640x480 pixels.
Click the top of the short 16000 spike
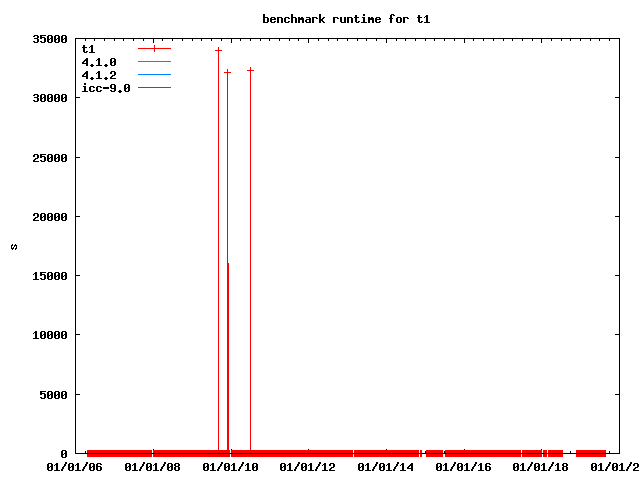pyautogui.click(x=228, y=264)
